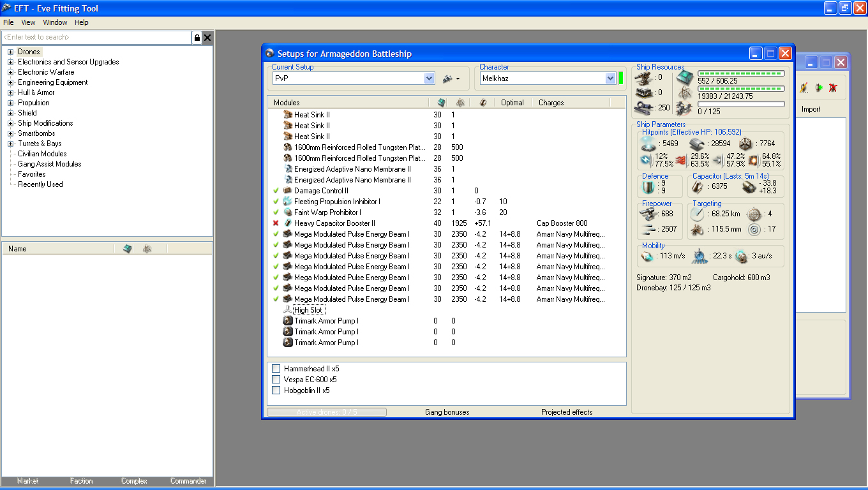Toggle the checkmark for Fleeting Propulsion Inhibitor I
The height and width of the screenshot is (490, 868).
tap(276, 202)
